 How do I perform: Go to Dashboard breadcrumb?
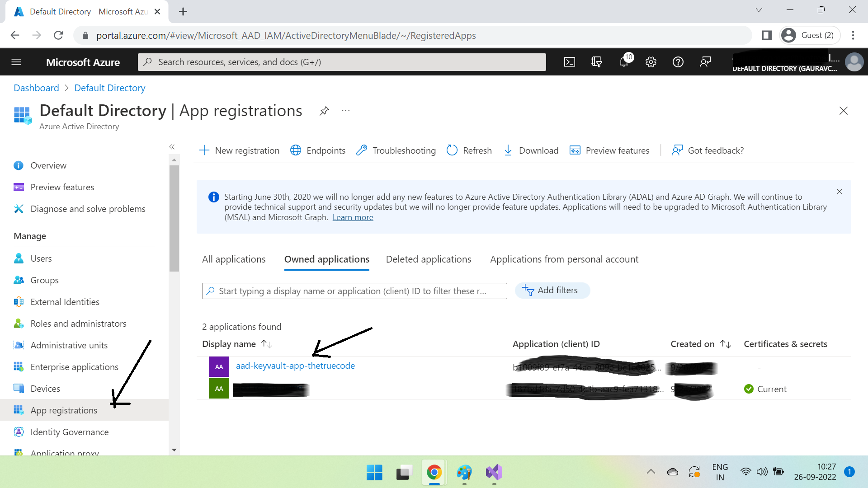pos(36,88)
